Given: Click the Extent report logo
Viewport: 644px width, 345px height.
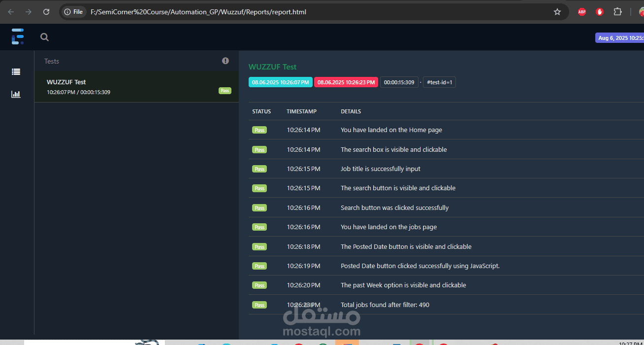Looking at the screenshot, I should (18, 36).
